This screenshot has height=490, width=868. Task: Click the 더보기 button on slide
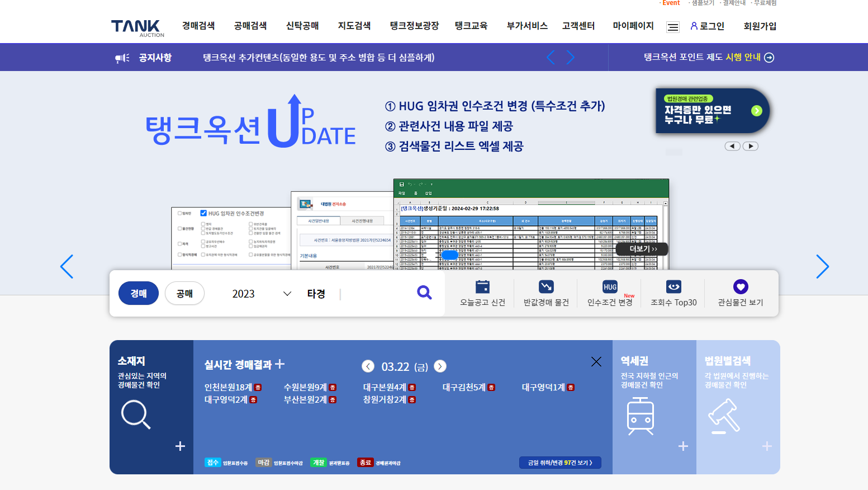tap(643, 249)
